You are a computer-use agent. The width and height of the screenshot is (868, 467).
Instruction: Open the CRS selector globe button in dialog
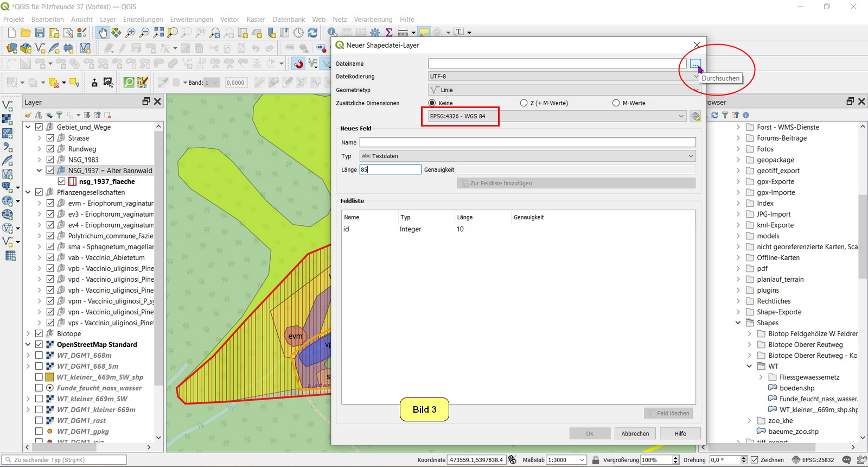tap(695, 116)
